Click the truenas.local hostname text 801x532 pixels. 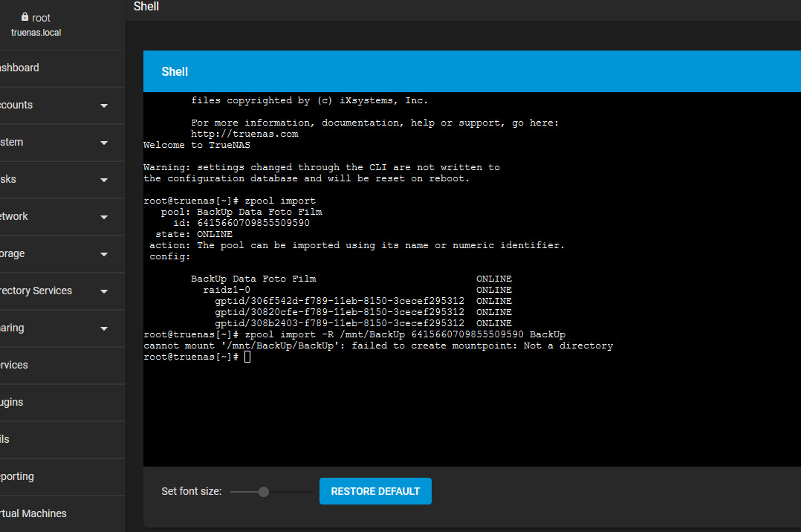pyautogui.click(x=36, y=33)
